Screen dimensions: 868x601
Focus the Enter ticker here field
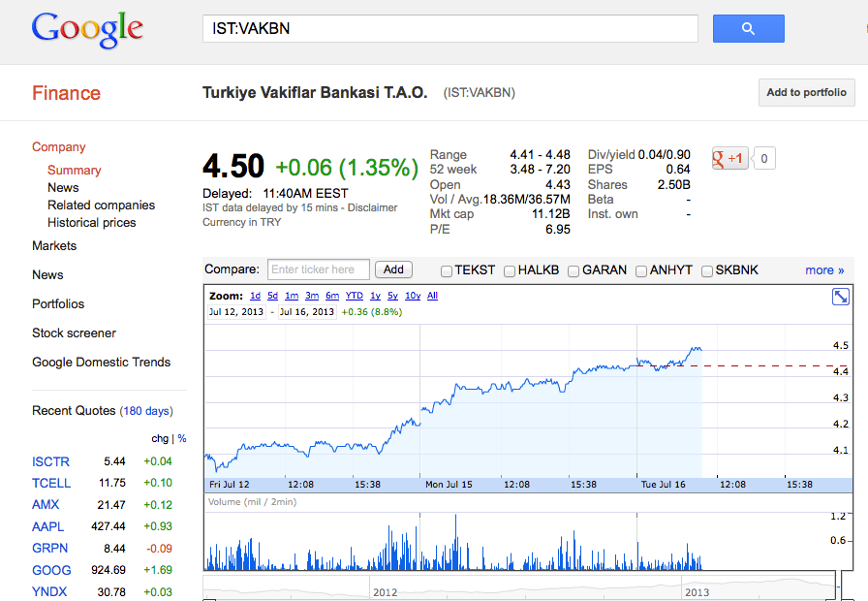[x=319, y=269]
